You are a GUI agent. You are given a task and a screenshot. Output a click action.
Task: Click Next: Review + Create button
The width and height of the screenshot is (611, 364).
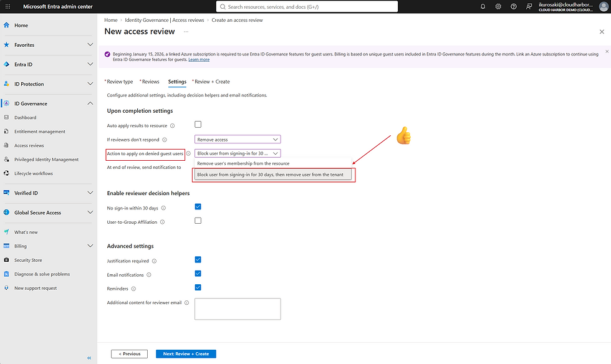coord(186,354)
